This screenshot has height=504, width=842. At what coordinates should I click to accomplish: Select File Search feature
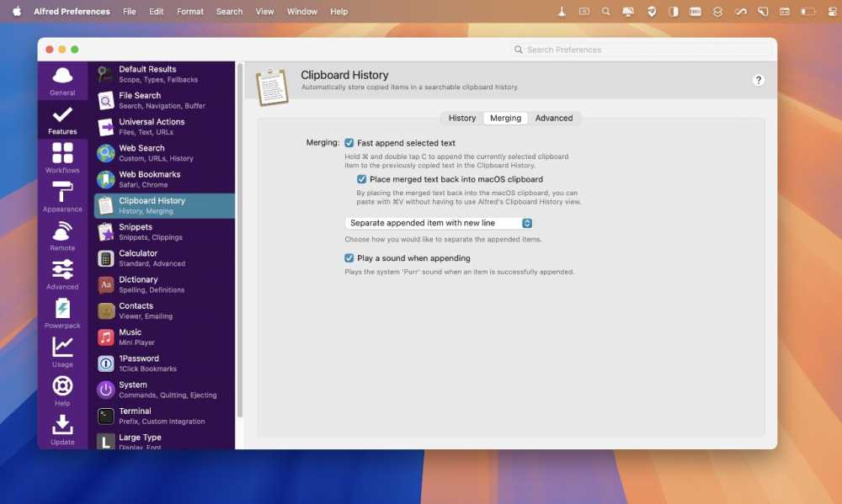(x=164, y=100)
